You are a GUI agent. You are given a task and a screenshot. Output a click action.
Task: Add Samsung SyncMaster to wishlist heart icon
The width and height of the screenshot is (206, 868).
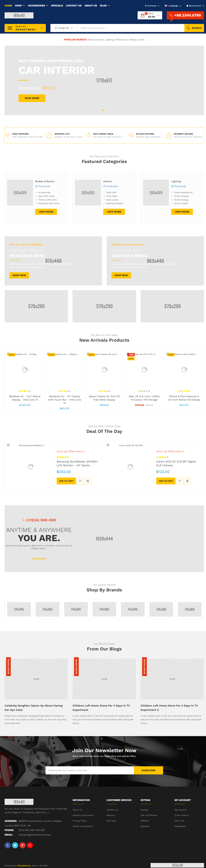pos(80,481)
